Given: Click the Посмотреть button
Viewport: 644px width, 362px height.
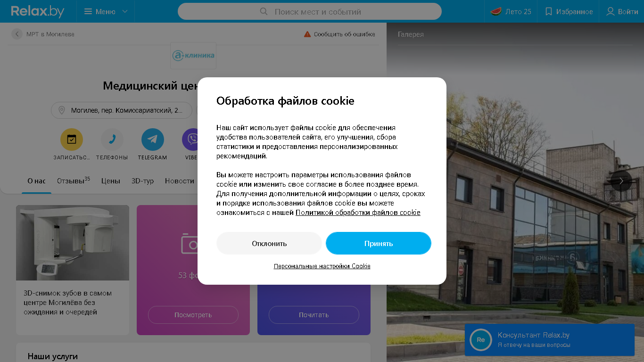Looking at the screenshot, I should pyautogui.click(x=193, y=315).
